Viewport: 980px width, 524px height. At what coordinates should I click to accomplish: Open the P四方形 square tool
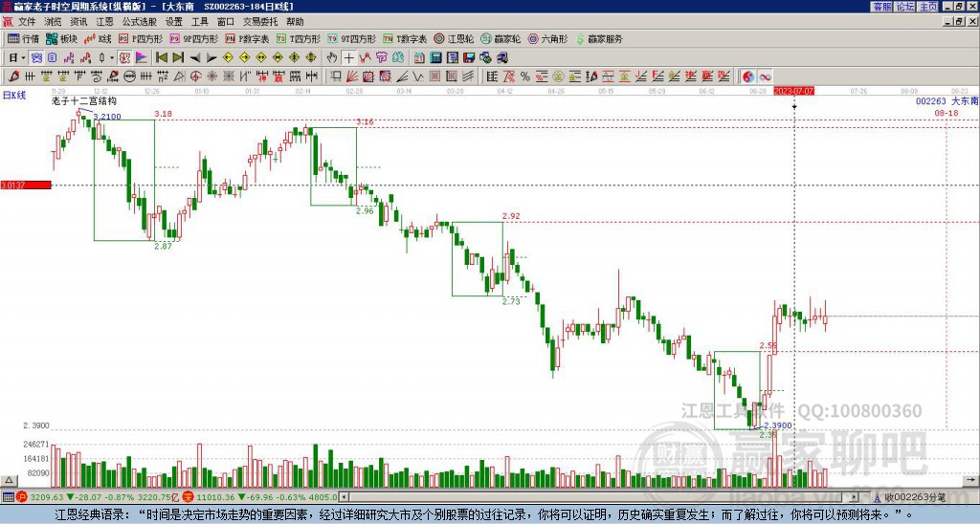[x=142, y=39]
